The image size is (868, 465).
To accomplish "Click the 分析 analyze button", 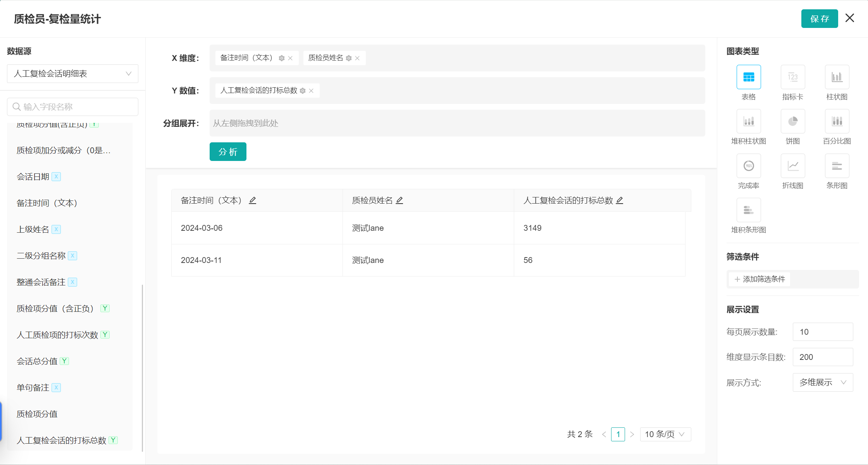I will 228,152.
